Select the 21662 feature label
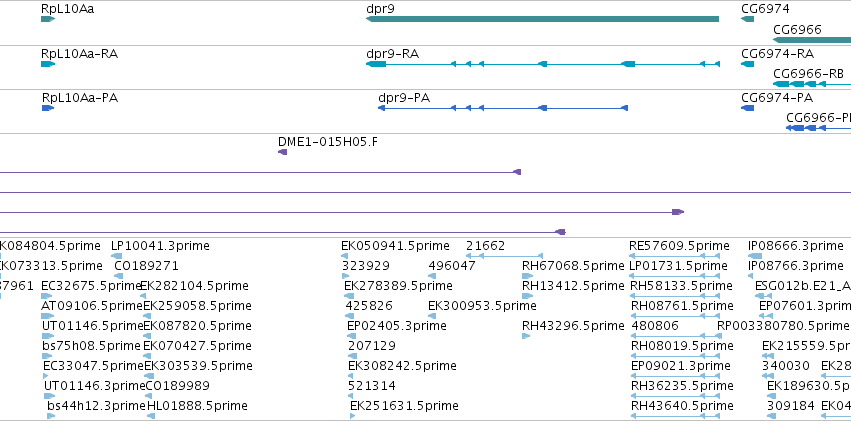The height and width of the screenshot is (421, 851). tap(485, 246)
